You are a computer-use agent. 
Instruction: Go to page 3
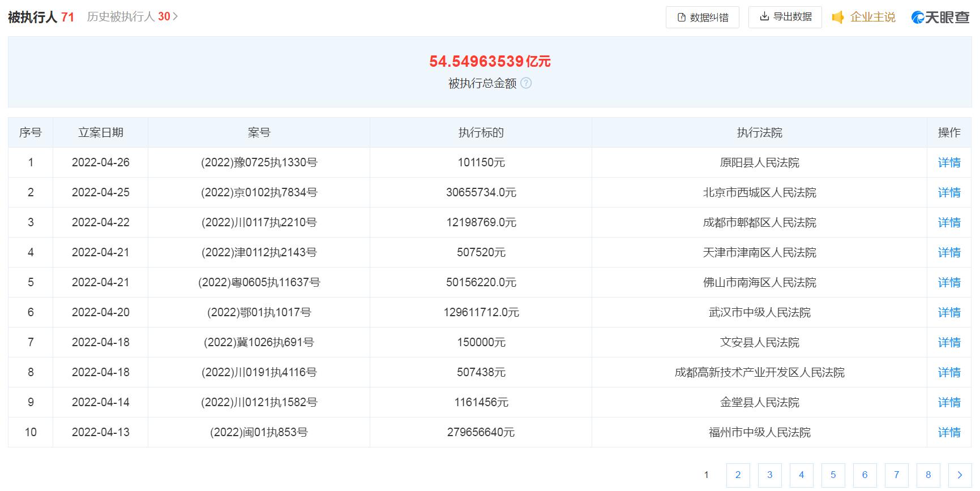click(x=769, y=475)
